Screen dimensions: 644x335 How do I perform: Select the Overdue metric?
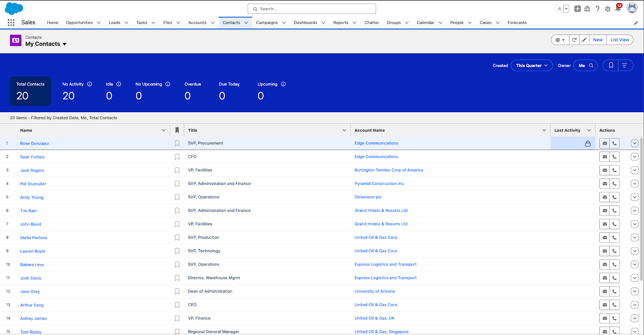tap(192, 91)
